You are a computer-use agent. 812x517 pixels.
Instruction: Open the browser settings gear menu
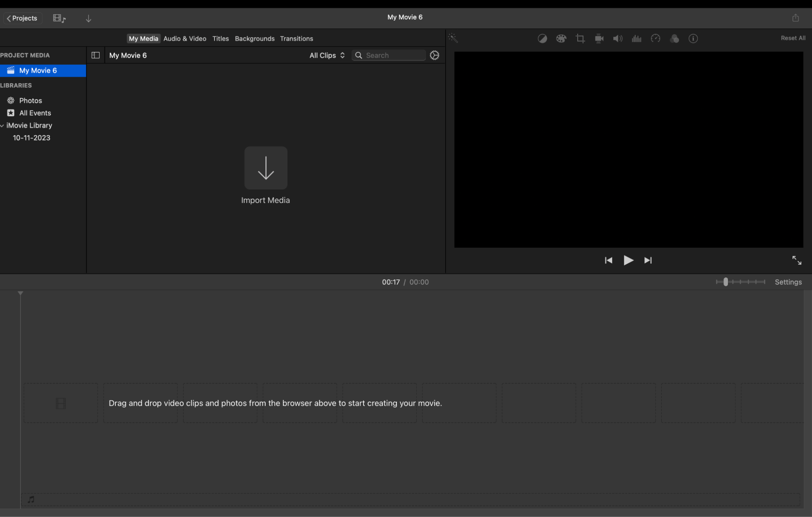coord(434,55)
